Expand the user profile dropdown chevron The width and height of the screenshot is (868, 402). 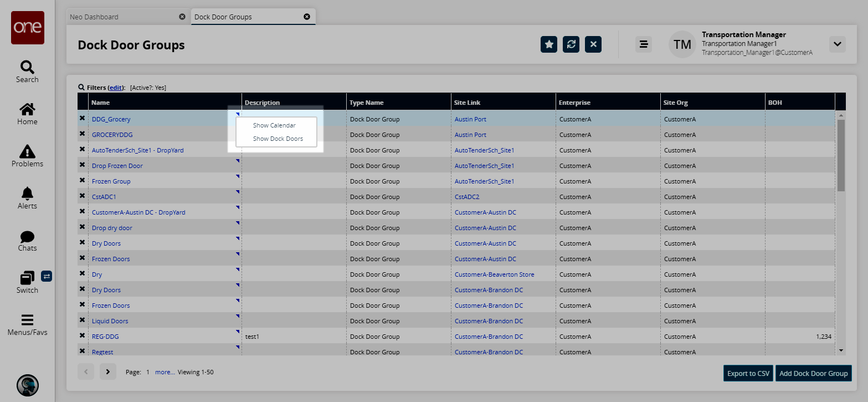click(x=837, y=44)
